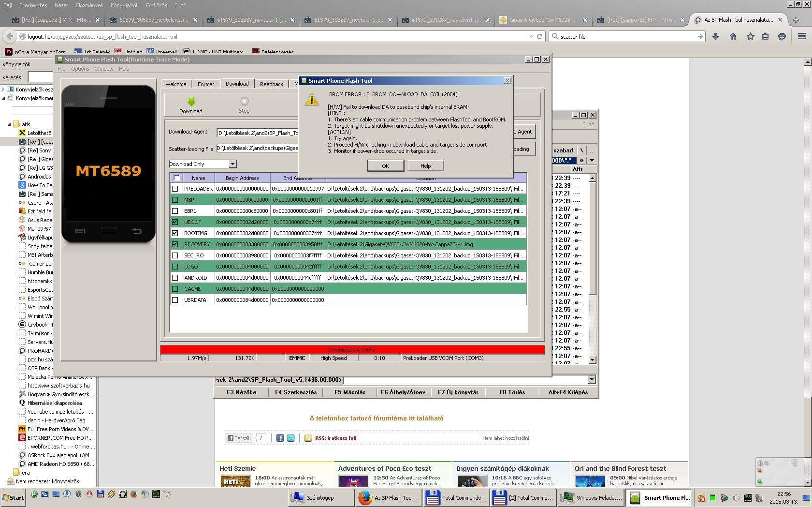Image resolution: width=812 pixels, height=508 pixels.
Task: Click the Windows Start button
Action: (x=13, y=498)
